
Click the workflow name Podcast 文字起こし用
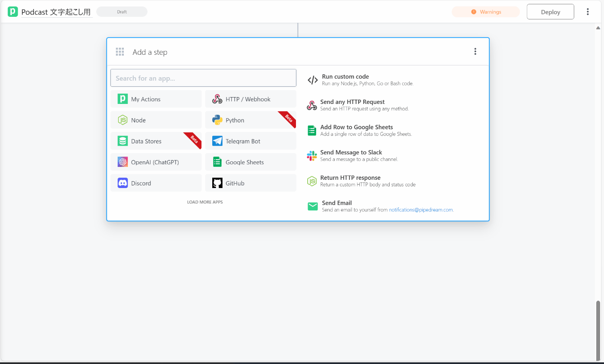click(x=56, y=12)
